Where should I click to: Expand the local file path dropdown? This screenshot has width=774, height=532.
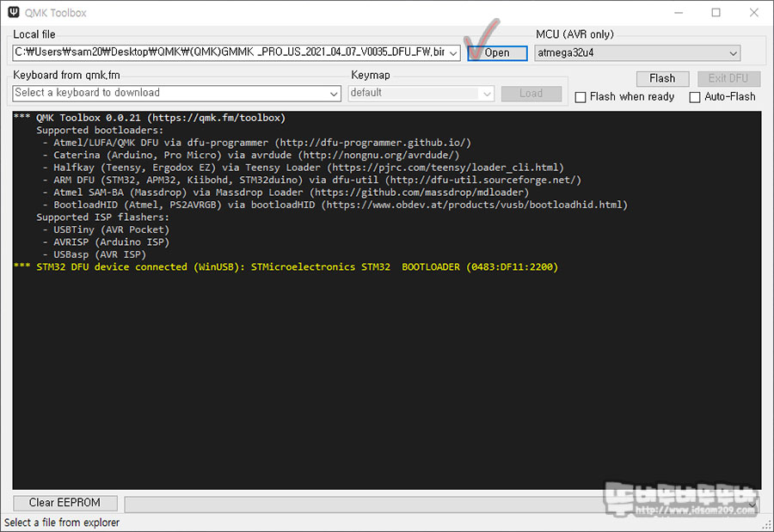click(x=453, y=52)
